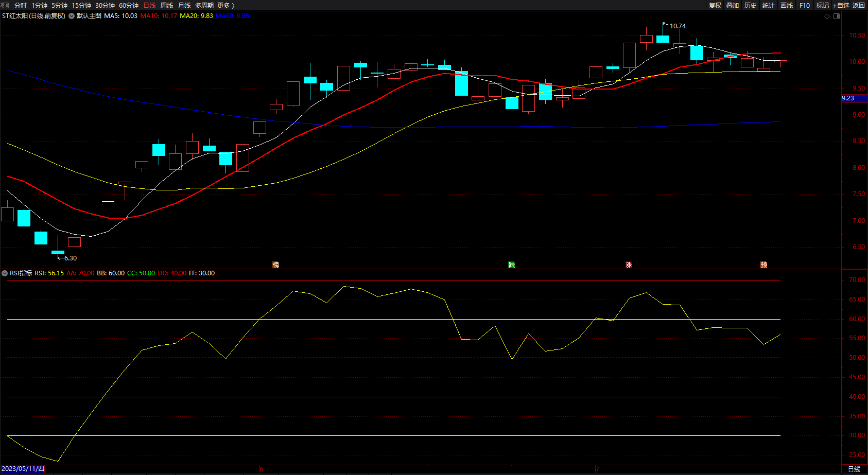Click the 叠加 overlay button

point(733,6)
